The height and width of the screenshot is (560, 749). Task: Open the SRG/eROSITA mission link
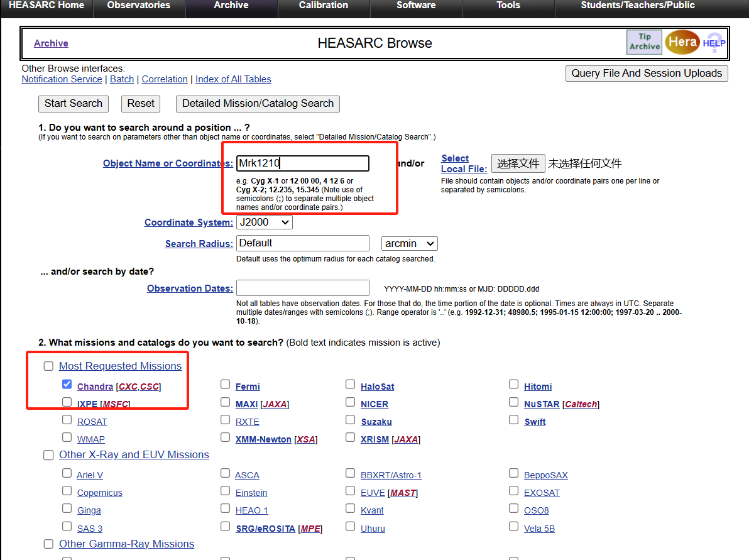[265, 529]
